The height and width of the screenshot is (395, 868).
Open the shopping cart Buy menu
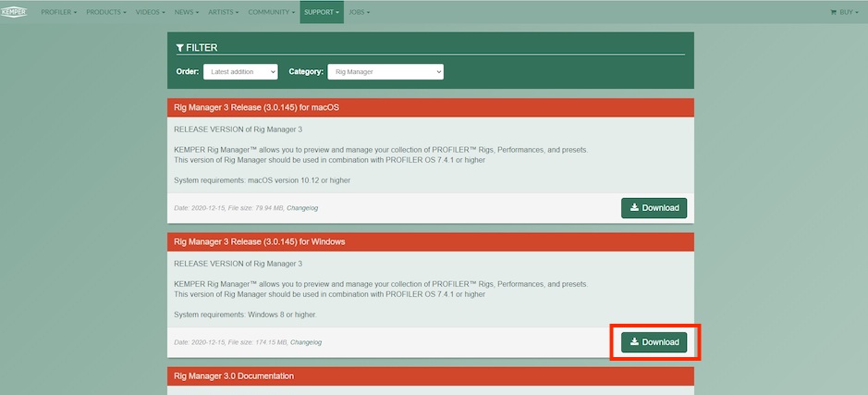click(845, 12)
